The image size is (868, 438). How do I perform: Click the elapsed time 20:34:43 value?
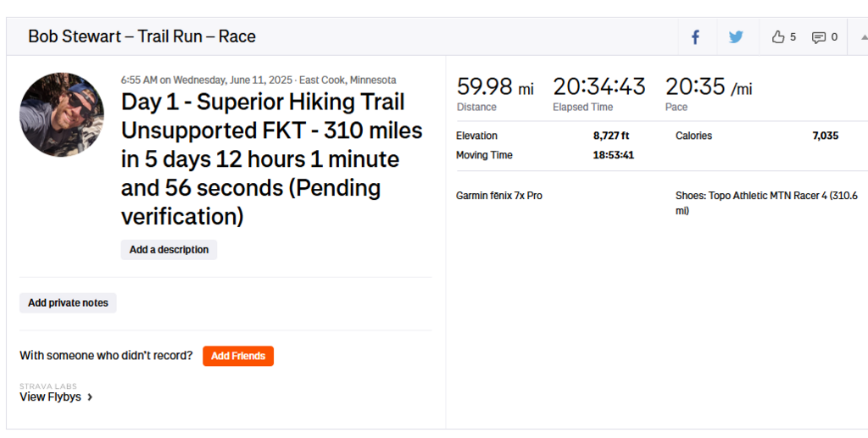[x=598, y=86]
